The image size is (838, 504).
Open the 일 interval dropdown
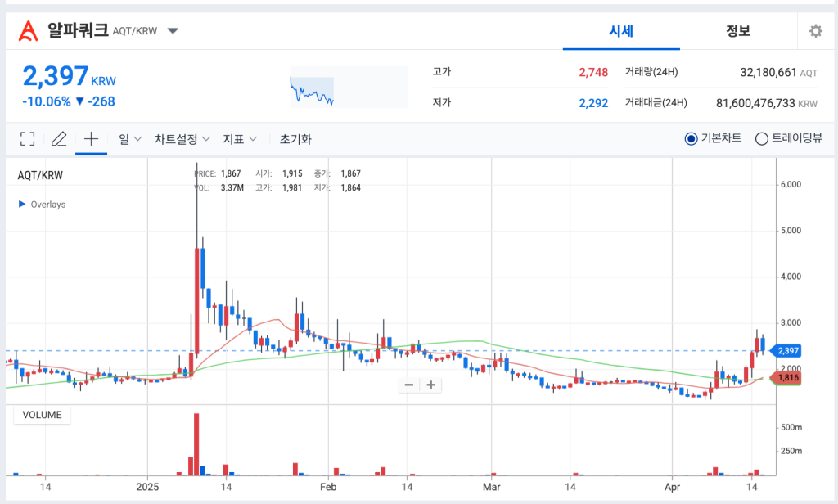130,139
